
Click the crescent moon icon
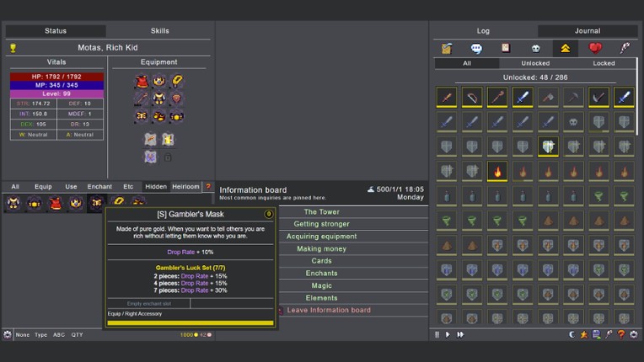(x=572, y=334)
